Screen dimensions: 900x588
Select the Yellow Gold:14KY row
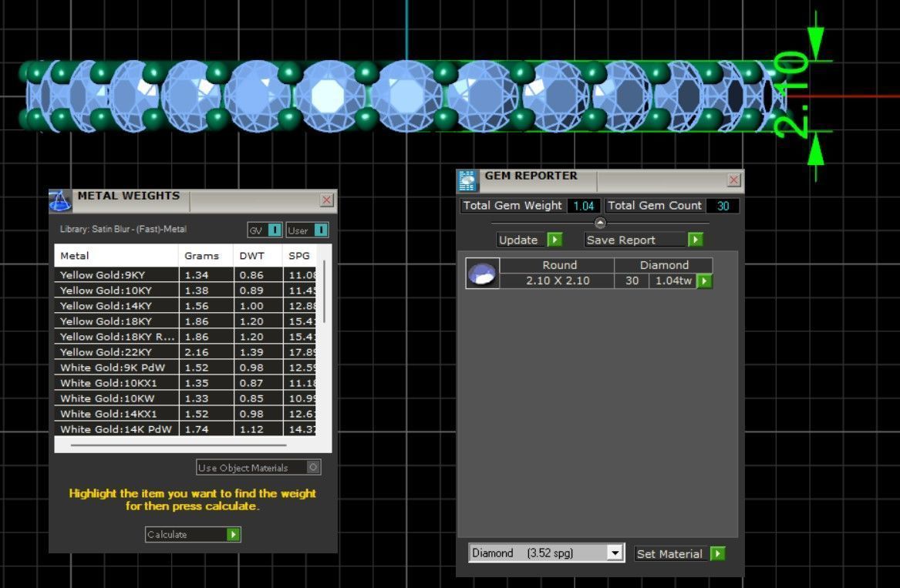click(185, 306)
